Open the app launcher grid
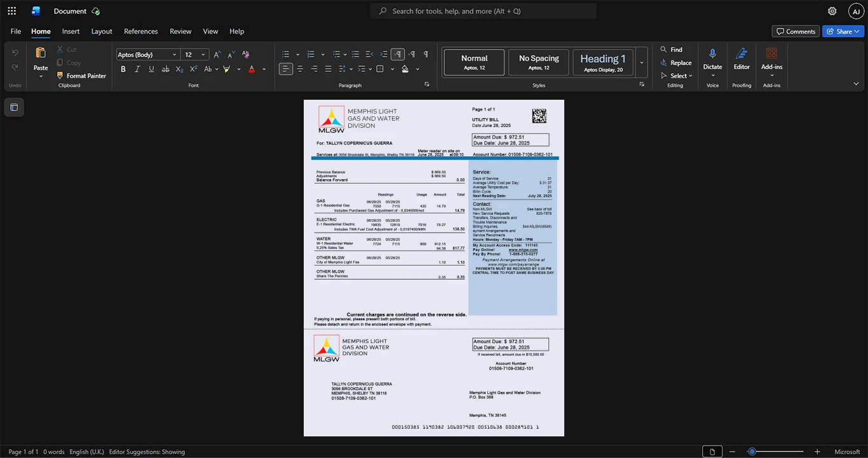Screen dimensions: 868x458 coord(11,11)
